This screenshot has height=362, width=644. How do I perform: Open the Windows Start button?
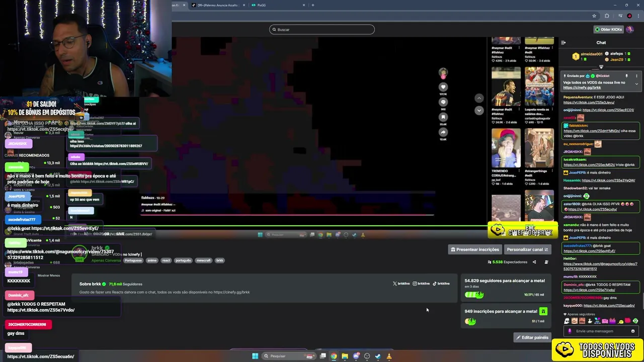255,356
